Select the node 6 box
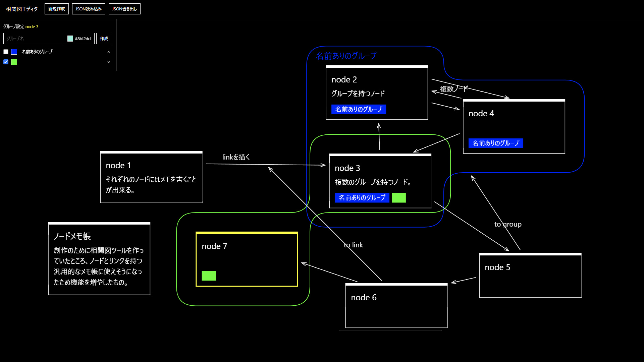 [396, 306]
